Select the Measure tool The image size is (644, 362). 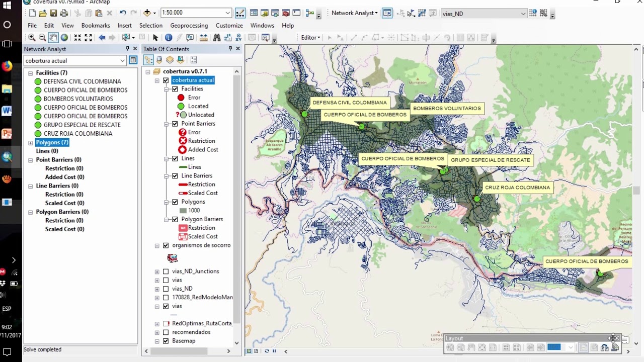click(203, 38)
